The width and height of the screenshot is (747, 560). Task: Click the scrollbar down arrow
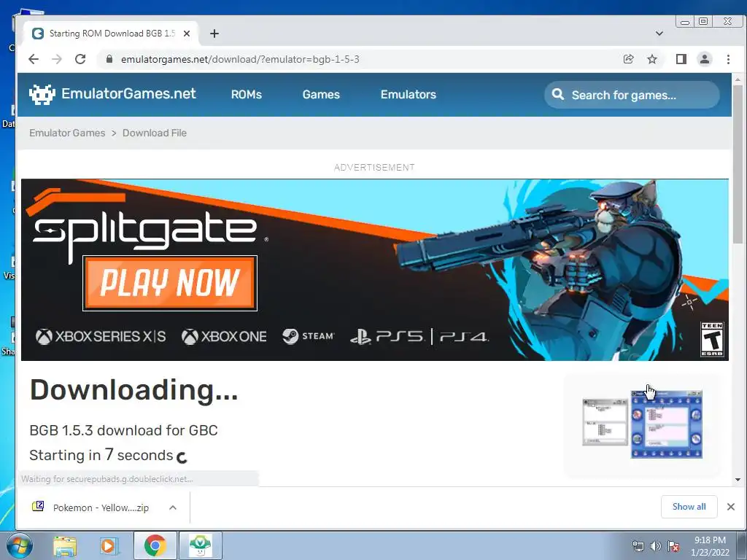(738, 480)
